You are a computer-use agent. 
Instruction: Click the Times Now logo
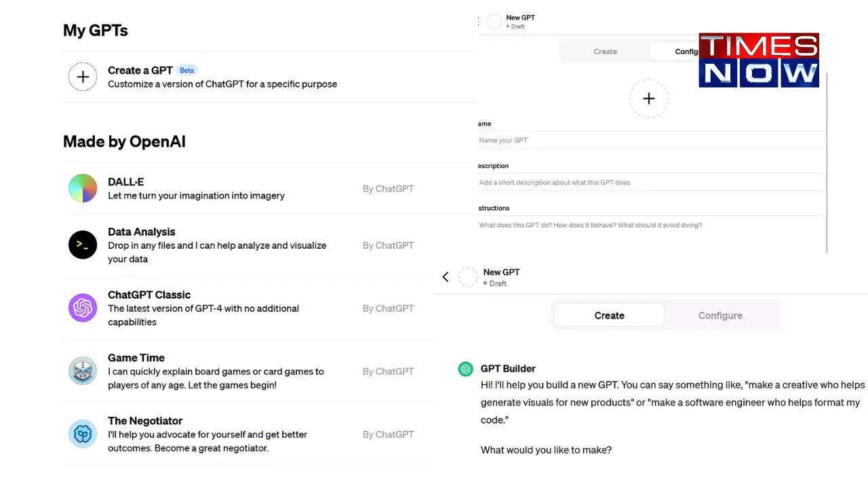point(759,60)
